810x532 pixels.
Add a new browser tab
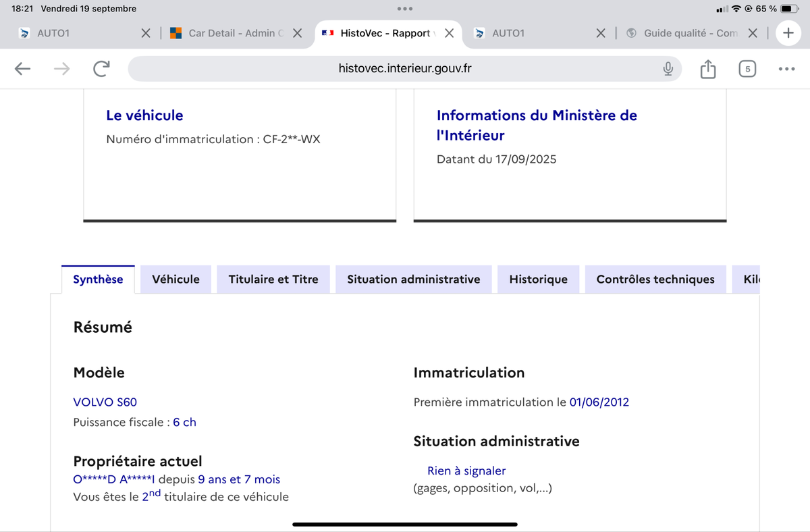[788, 33]
